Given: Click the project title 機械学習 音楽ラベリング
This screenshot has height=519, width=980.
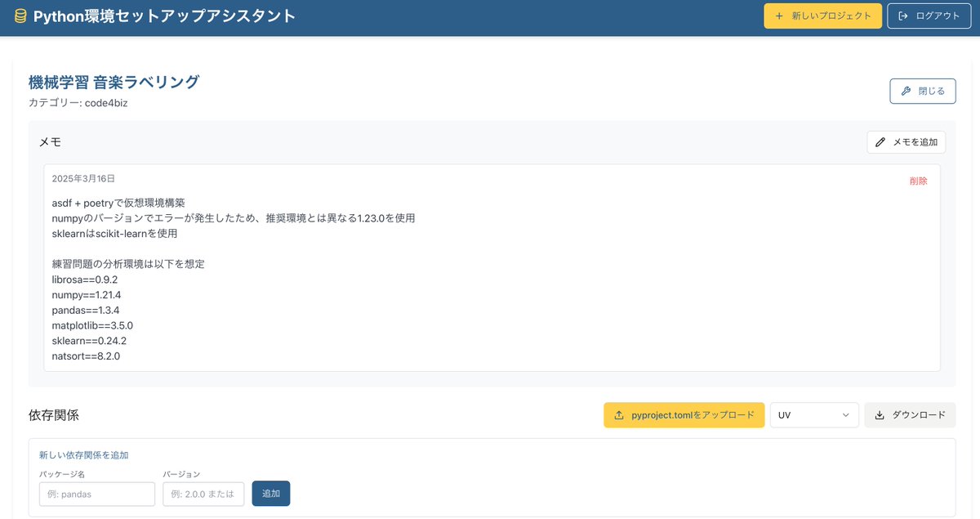Looking at the screenshot, I should click(114, 82).
